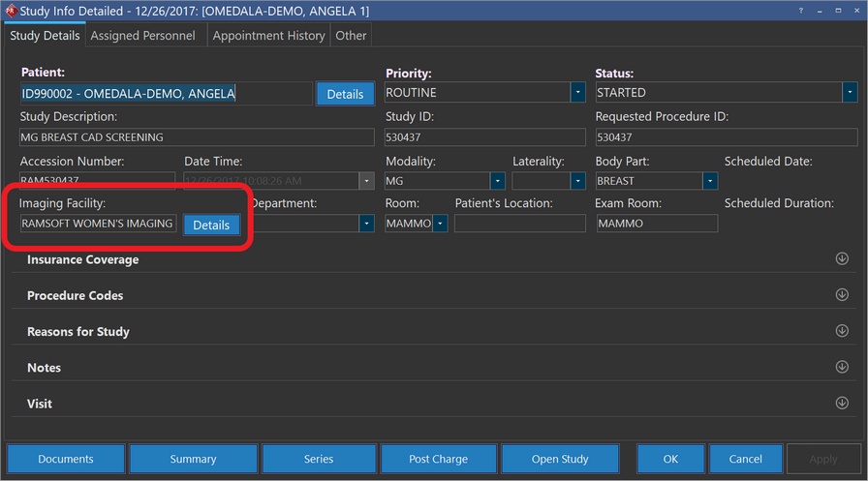The width and height of the screenshot is (868, 481).
Task: Open the Other tab
Action: 351,36
